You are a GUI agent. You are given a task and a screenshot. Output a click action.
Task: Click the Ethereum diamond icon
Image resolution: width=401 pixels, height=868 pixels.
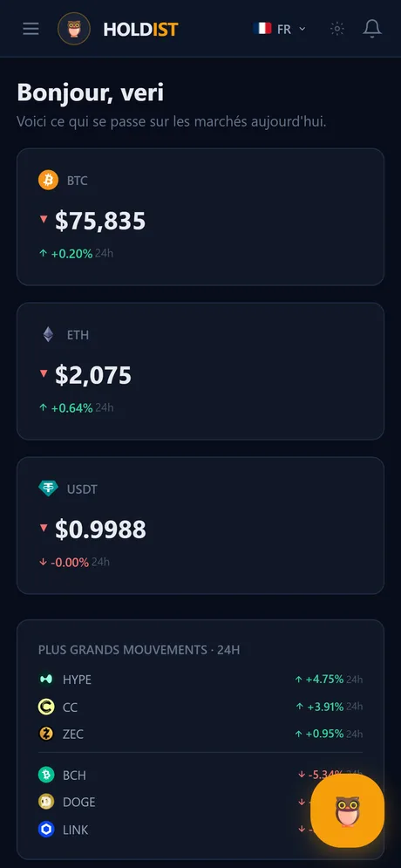(48, 334)
